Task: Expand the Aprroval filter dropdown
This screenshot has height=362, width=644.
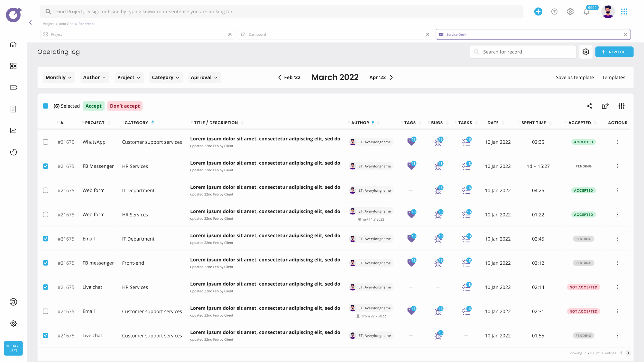Action: [204, 77]
